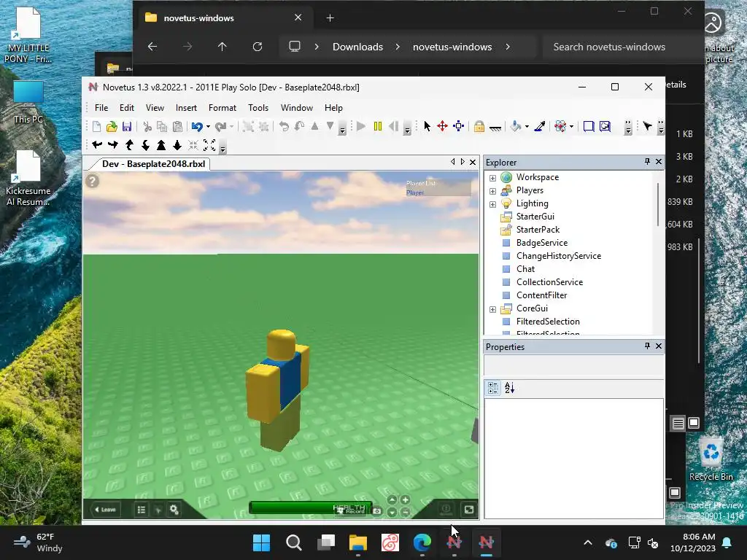Click the in-game screenshot camera icon

(377, 511)
